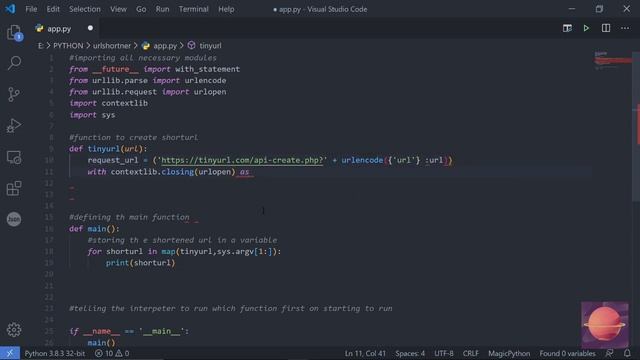Open the Run menu
This screenshot has height=360, width=640.
pos(162,9)
